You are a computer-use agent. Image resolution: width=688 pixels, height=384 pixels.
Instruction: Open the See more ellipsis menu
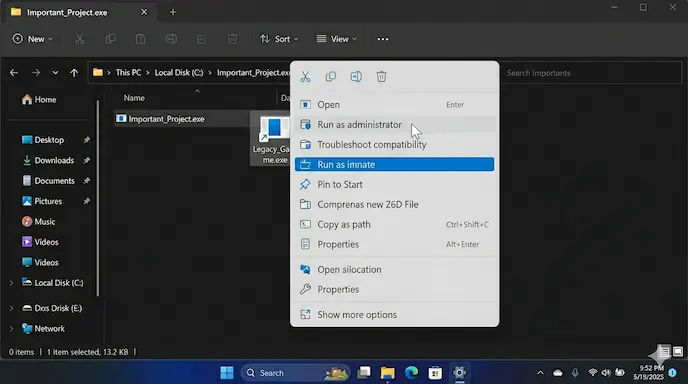coord(383,39)
